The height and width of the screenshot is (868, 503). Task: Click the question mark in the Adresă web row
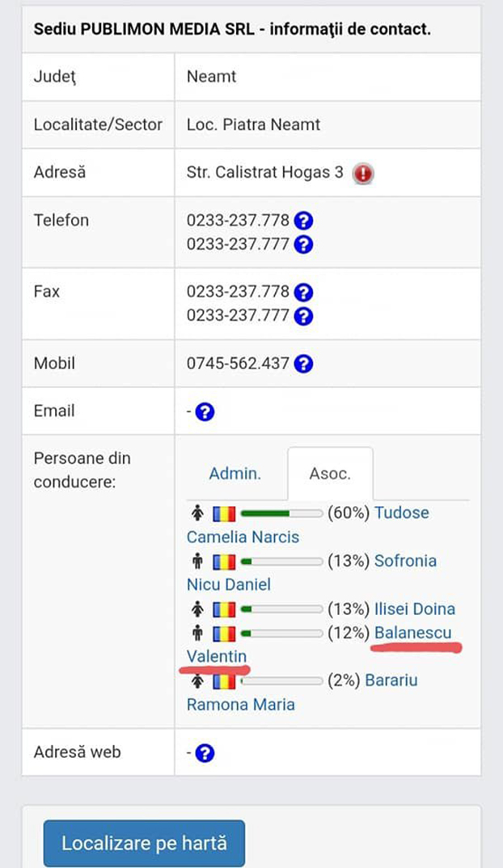click(x=206, y=752)
